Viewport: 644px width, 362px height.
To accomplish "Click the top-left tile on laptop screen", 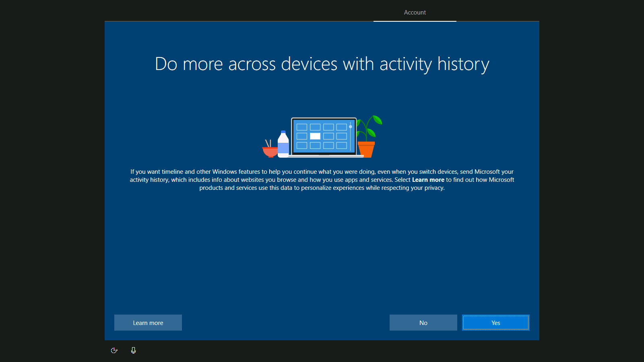I will (302, 127).
